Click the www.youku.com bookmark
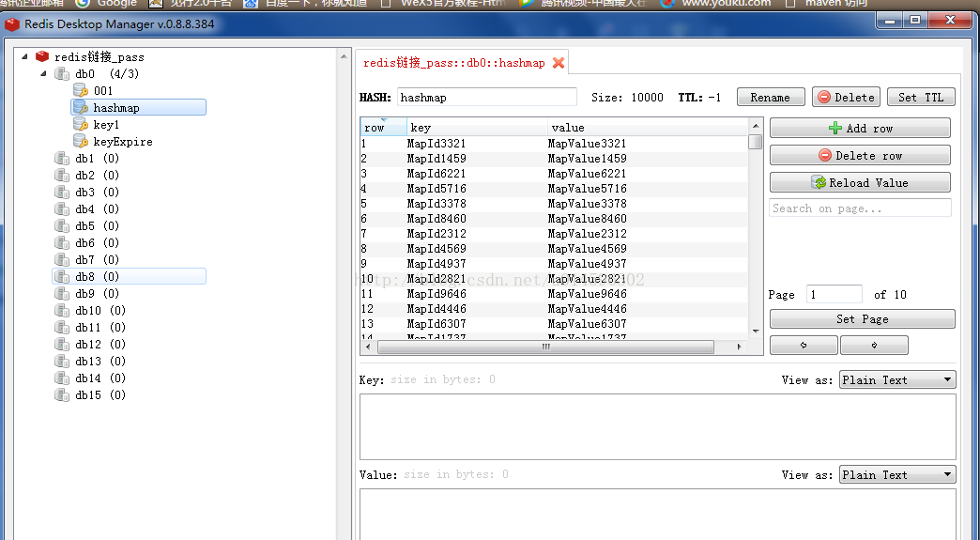This screenshot has height=540, width=980. click(x=715, y=3)
